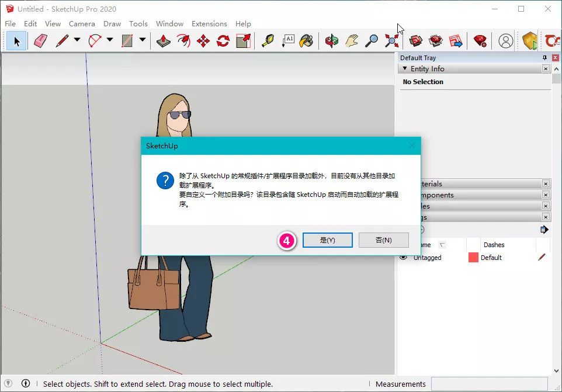Select the Arc tool
Screen dimensions: 562x392
point(95,41)
